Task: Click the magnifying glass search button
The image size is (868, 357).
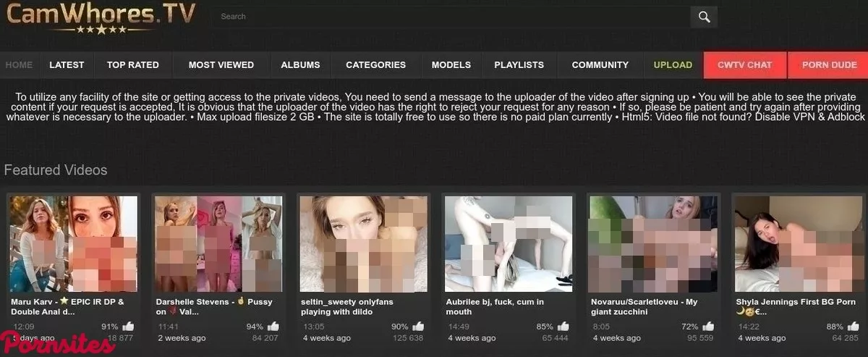Action: point(703,17)
